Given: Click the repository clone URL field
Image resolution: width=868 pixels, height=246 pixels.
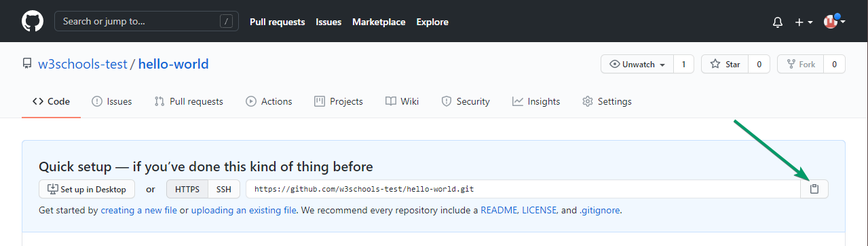Looking at the screenshot, I should pyautogui.click(x=523, y=189).
